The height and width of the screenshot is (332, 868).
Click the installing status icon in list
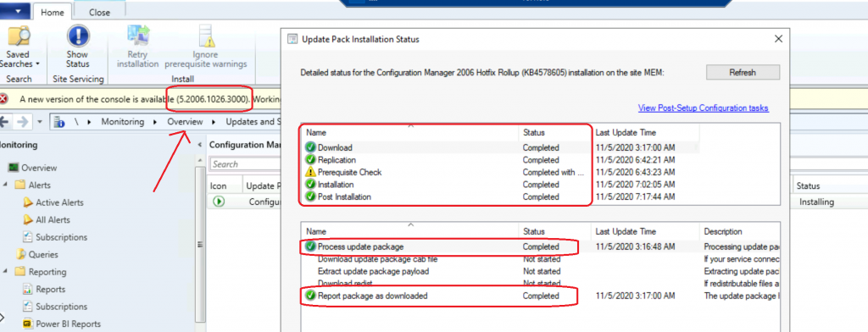(x=219, y=202)
